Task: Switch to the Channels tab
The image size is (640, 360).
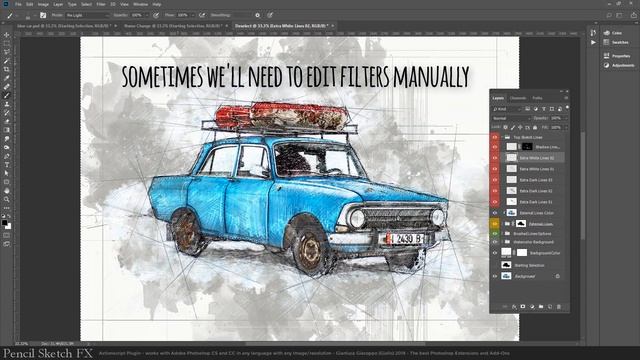Action: [518, 98]
